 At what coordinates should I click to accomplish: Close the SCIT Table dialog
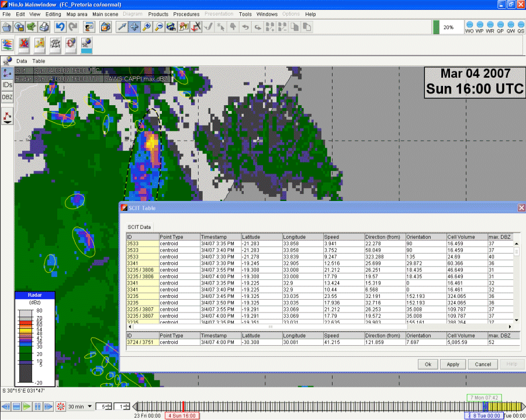pyautogui.click(x=521, y=208)
